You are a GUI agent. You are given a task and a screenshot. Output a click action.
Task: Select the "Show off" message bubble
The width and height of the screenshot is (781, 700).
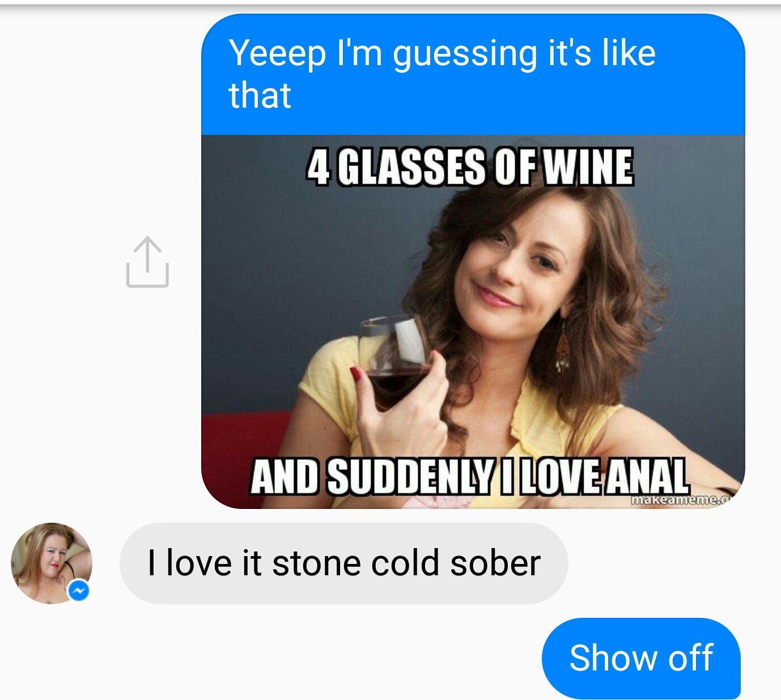point(641,658)
